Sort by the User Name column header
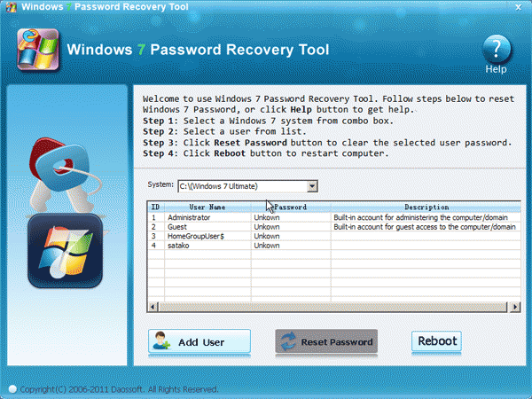532x399 pixels. (x=207, y=207)
